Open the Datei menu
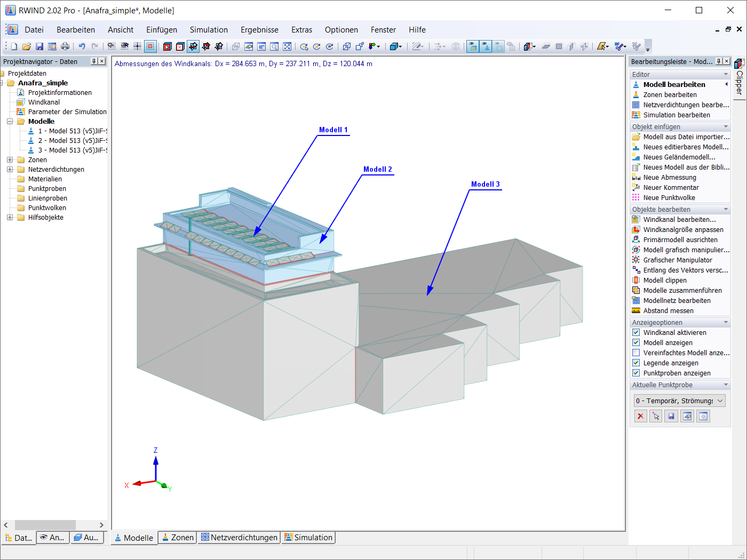Image resolution: width=747 pixels, height=560 pixels. coord(34,30)
